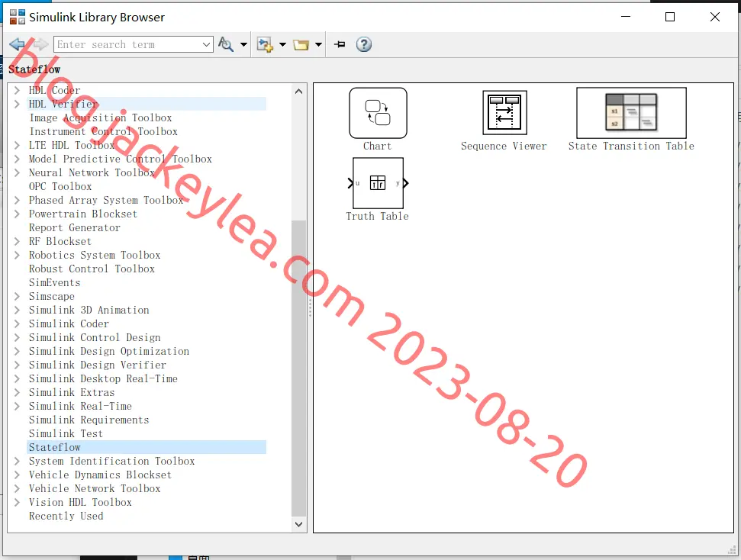The image size is (741, 560).
Task: Click the new model icon
Action: tap(265, 44)
